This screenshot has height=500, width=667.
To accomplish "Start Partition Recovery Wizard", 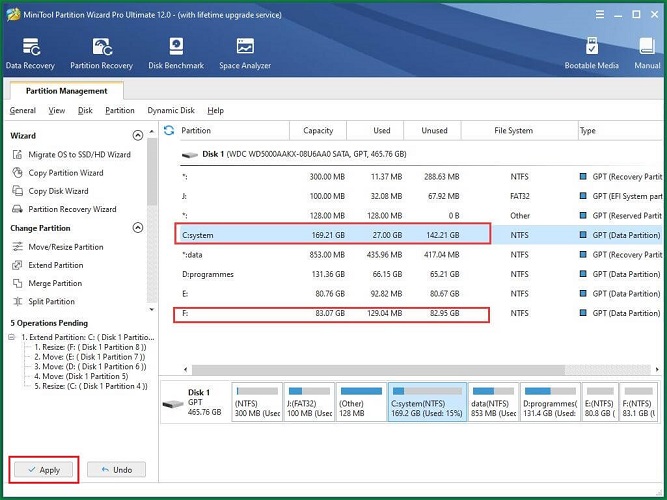I will [x=64, y=209].
